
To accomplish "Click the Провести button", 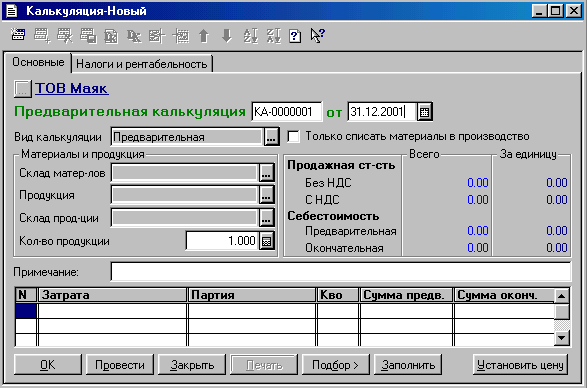I will tap(120, 364).
